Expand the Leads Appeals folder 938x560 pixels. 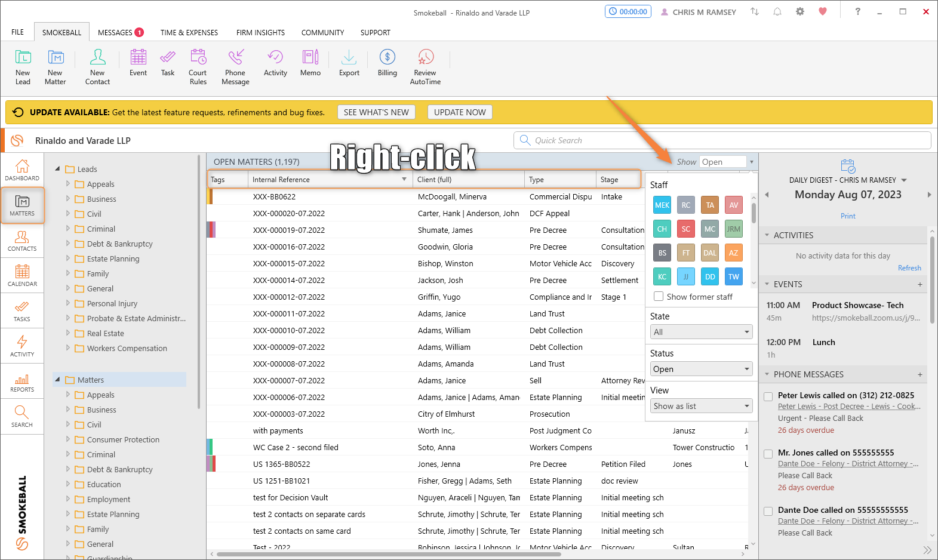pos(68,184)
